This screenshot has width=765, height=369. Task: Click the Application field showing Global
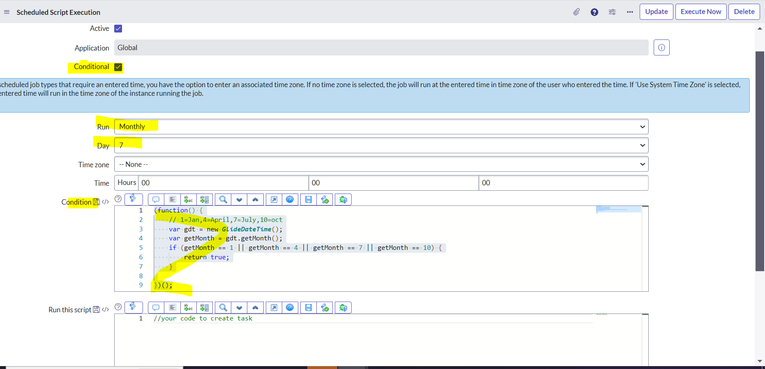[x=381, y=48]
